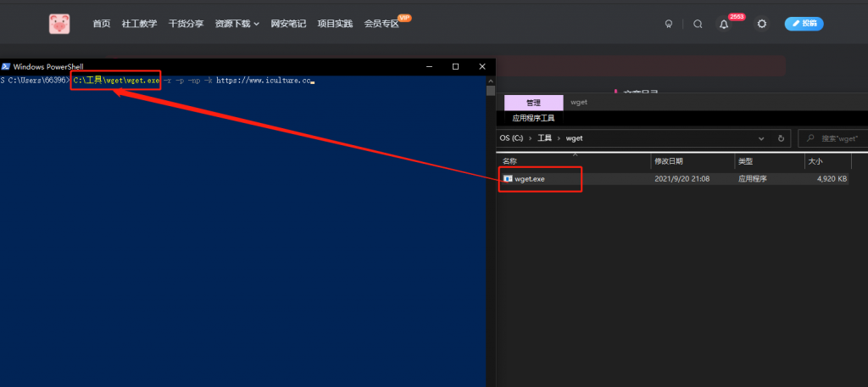Image resolution: width=868 pixels, height=387 pixels.
Task: Minimize the Windows PowerShell window
Action: pos(430,66)
